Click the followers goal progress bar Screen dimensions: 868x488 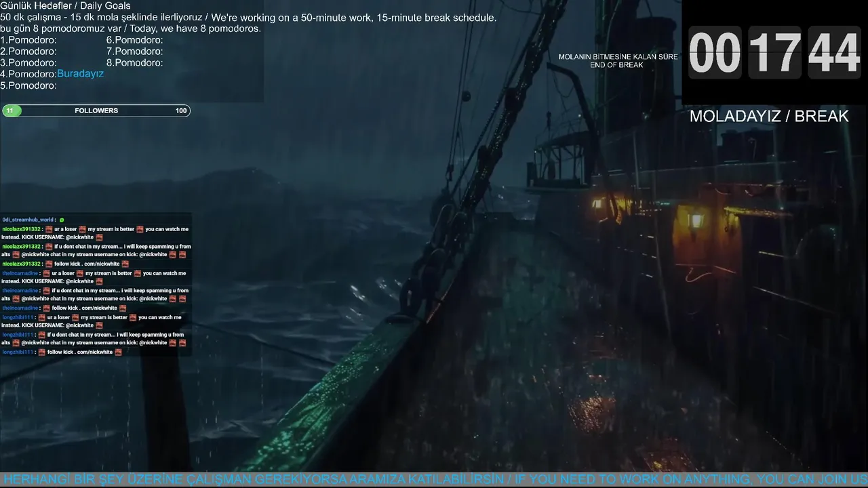(96, 110)
